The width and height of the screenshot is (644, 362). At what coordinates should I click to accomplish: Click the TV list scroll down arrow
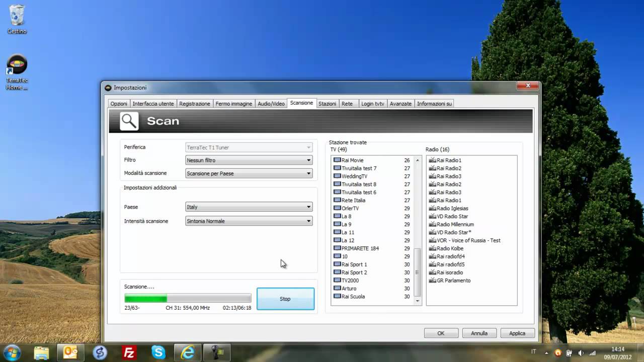(417, 301)
